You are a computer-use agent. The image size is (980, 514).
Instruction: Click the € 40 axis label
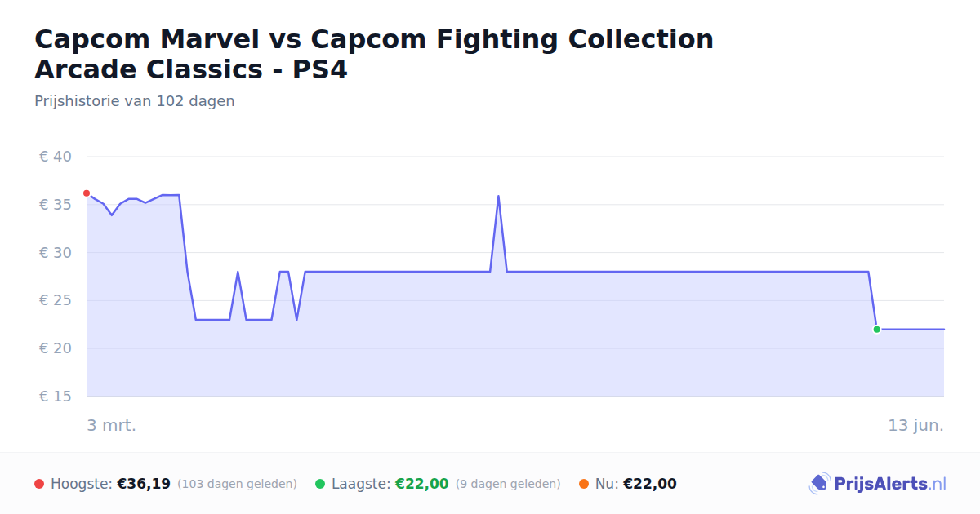[x=56, y=157]
